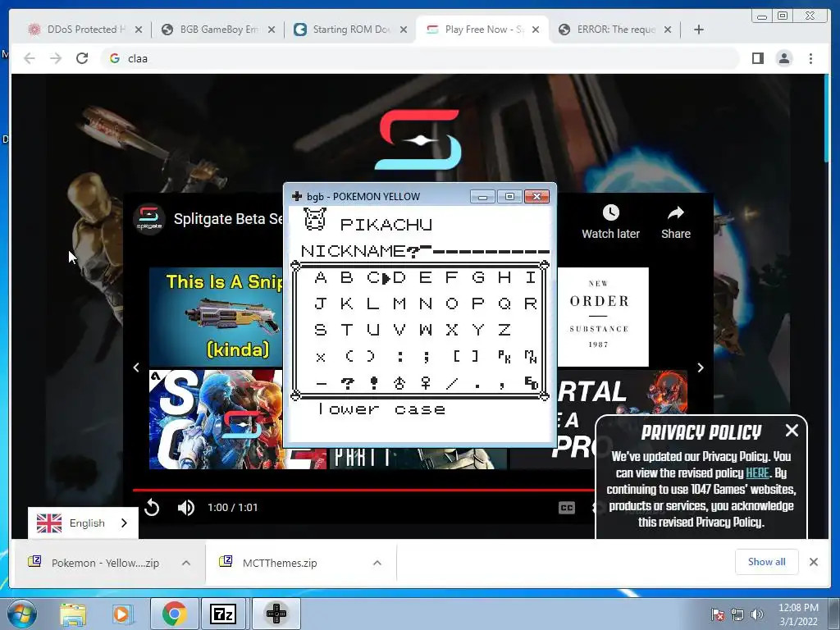Open Chrome's three-dot menu

(810, 58)
